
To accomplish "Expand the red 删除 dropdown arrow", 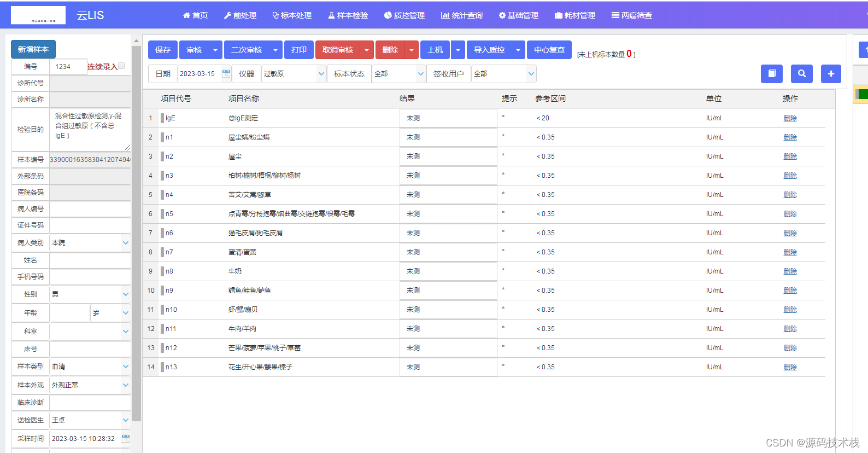I will point(412,50).
